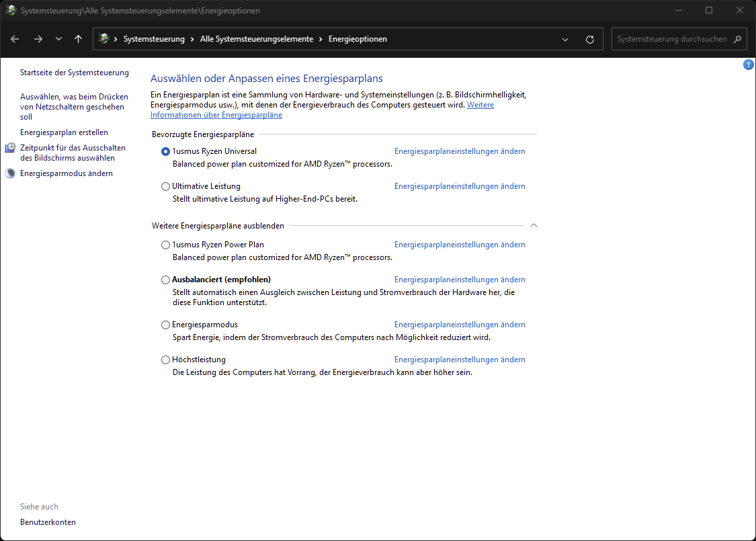
Task: Click Weitere Energiesparpläne ausblenden label
Action: 218,226
